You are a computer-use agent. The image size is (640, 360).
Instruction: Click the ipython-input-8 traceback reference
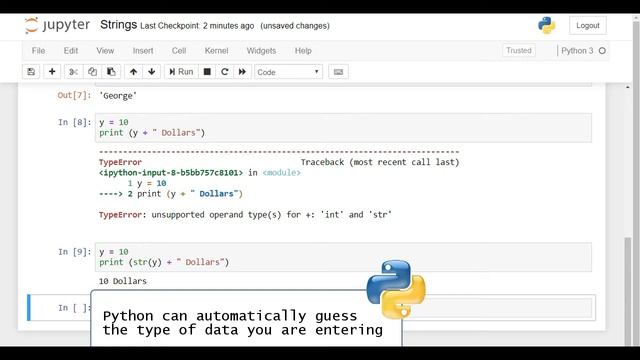click(x=171, y=173)
